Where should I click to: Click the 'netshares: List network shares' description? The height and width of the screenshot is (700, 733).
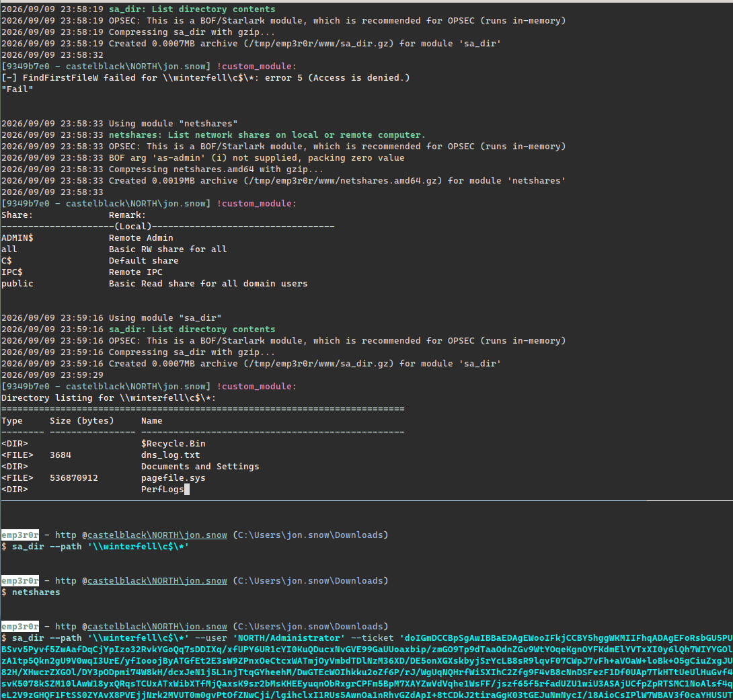point(267,134)
